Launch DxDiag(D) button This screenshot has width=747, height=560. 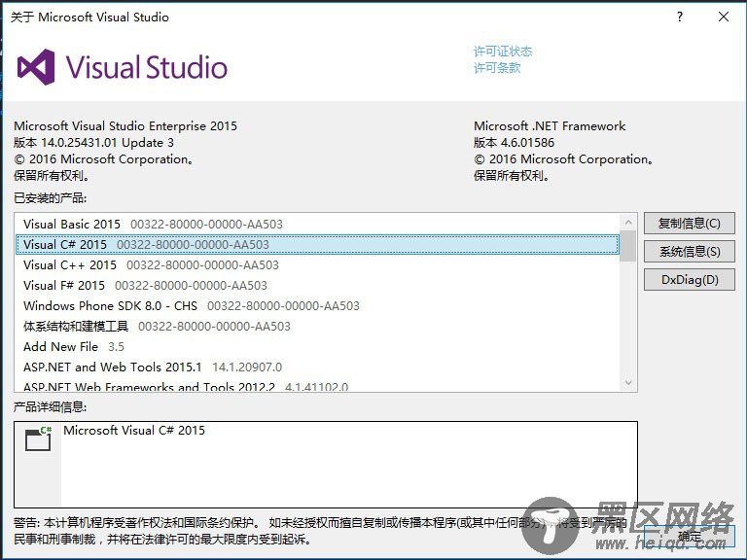click(x=690, y=280)
